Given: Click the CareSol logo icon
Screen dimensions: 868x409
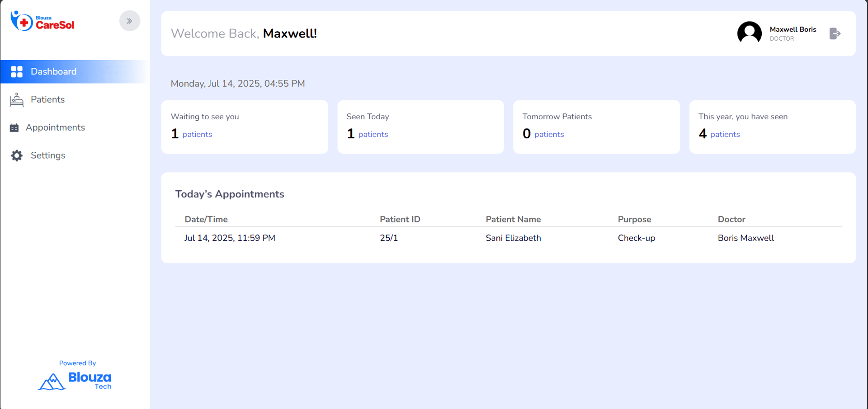Looking at the screenshot, I should [x=22, y=21].
